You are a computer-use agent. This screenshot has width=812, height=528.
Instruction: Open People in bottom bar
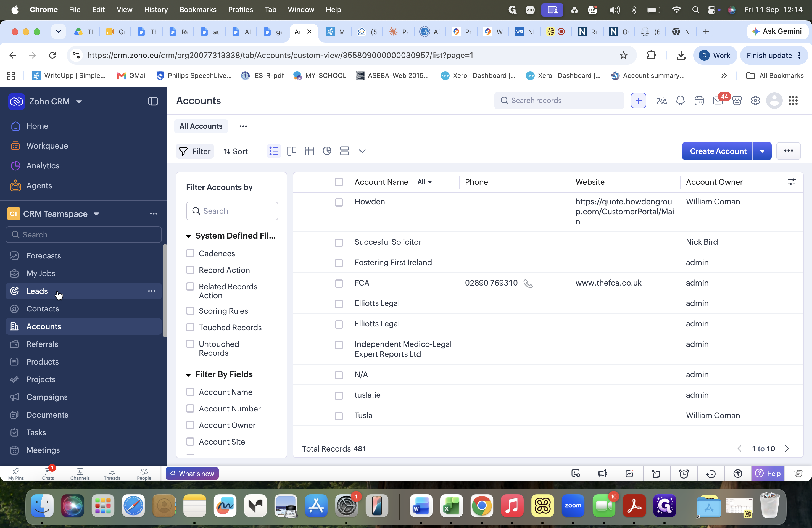[144, 473]
